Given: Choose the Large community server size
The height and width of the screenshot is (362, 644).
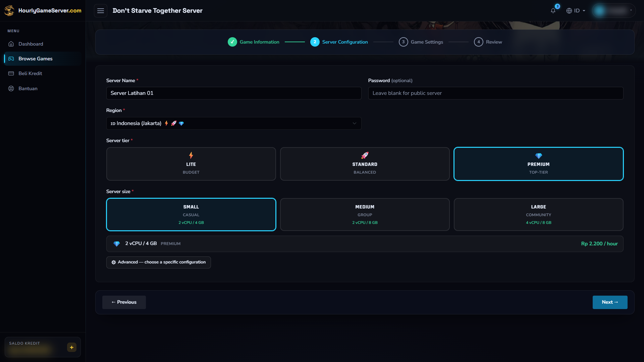Looking at the screenshot, I should click(x=539, y=215).
